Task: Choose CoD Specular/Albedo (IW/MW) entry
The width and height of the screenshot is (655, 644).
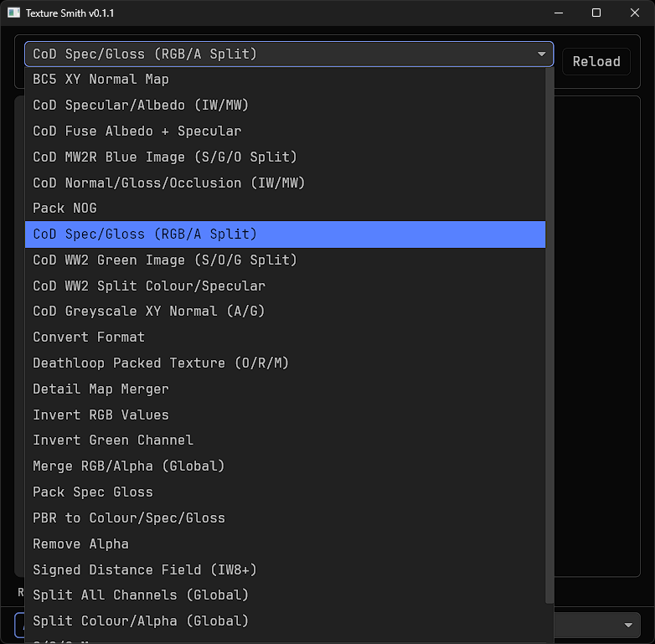Action: [286, 106]
